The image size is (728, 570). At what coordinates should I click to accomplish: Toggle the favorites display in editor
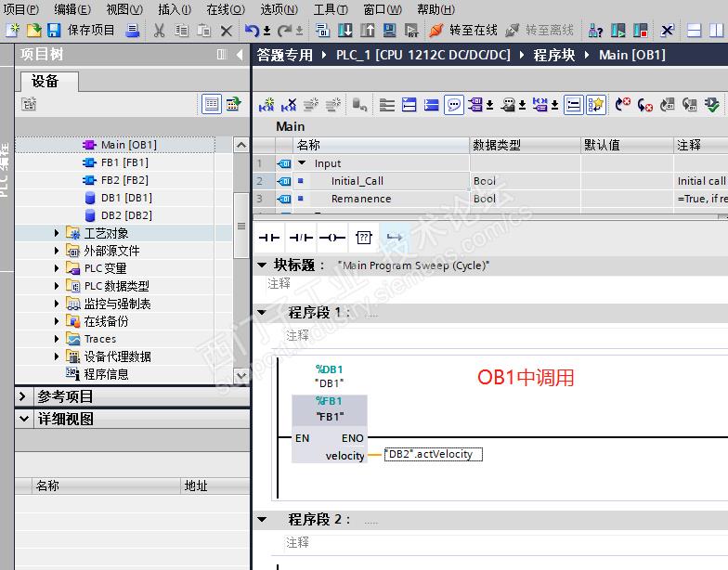point(596,105)
